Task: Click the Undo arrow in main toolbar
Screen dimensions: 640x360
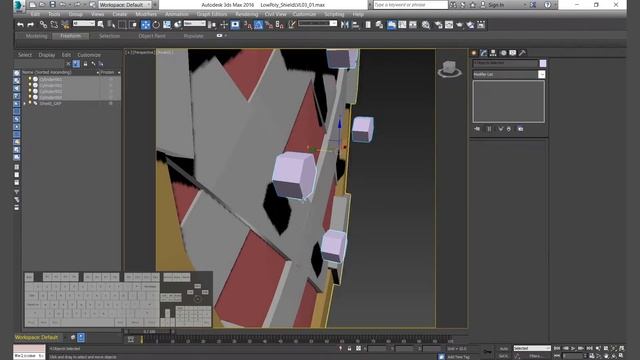Action: (20, 25)
